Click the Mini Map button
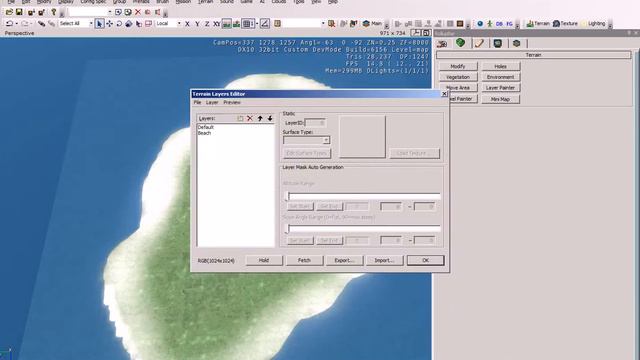Screen dimensions: 640x360 pos(500,99)
